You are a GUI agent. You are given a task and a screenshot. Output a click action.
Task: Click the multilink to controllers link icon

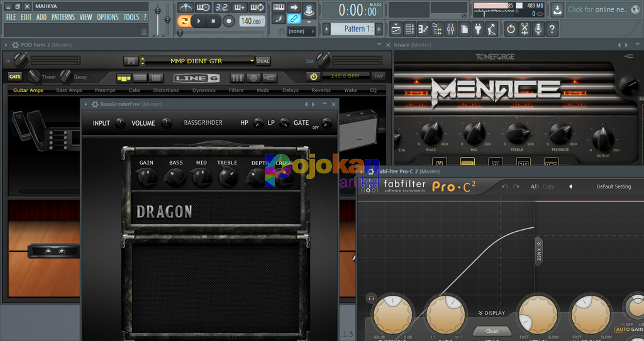pos(294,18)
